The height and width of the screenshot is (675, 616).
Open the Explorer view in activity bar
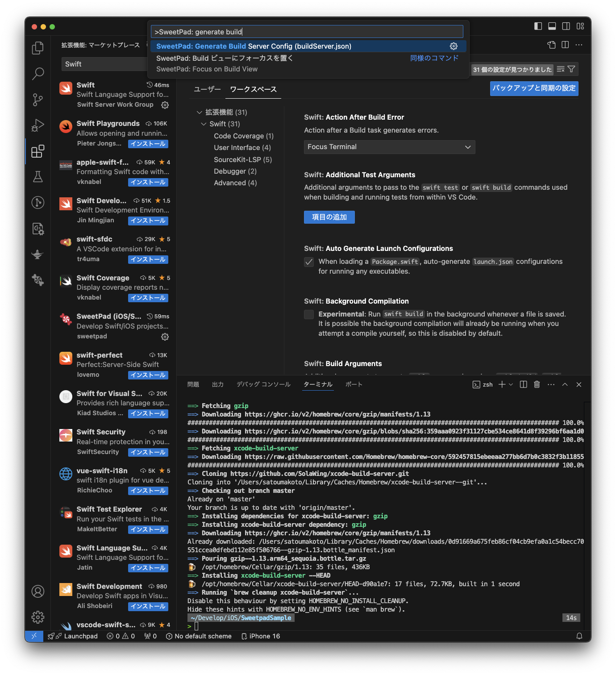click(38, 48)
